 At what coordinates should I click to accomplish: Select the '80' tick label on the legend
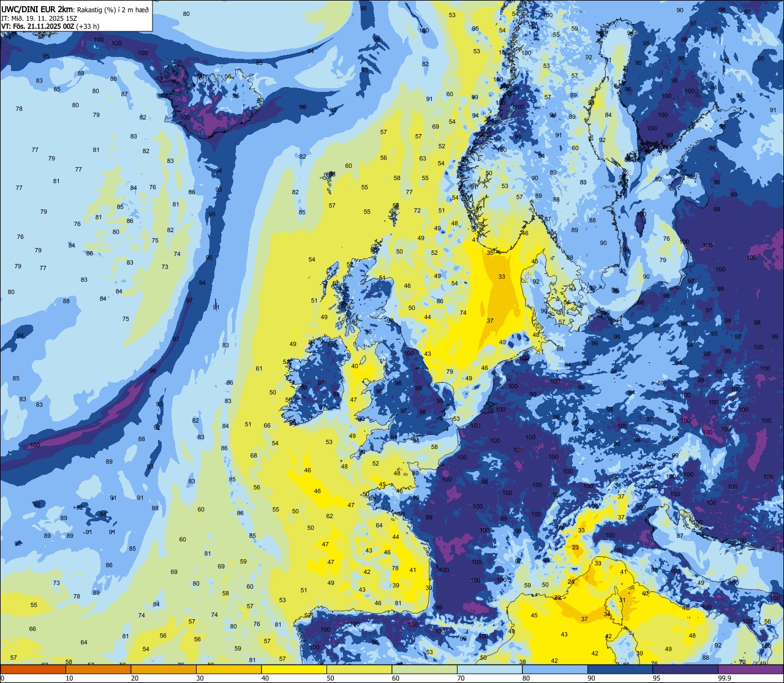(526, 678)
